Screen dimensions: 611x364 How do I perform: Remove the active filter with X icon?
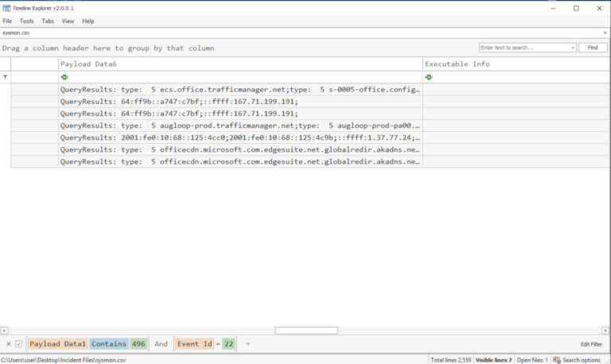9,343
